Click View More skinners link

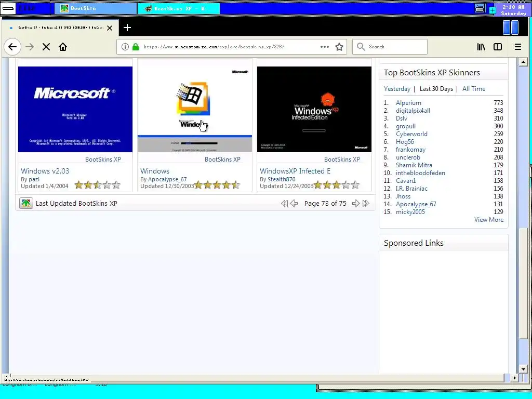(489, 220)
